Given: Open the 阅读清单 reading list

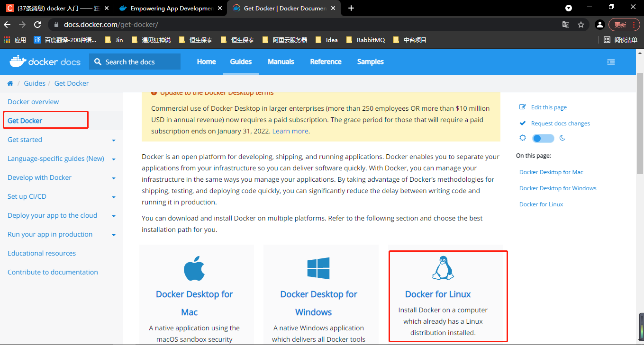Looking at the screenshot, I should pos(620,40).
